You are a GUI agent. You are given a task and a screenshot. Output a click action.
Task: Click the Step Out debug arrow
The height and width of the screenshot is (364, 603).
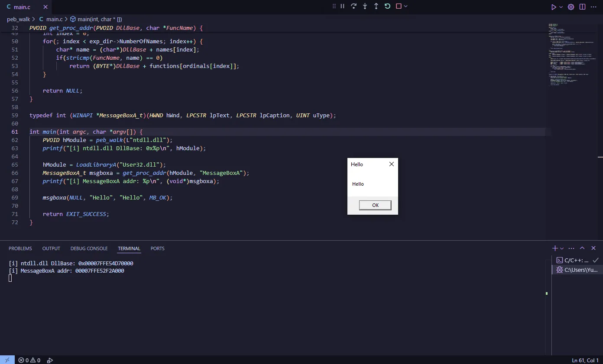(376, 6)
